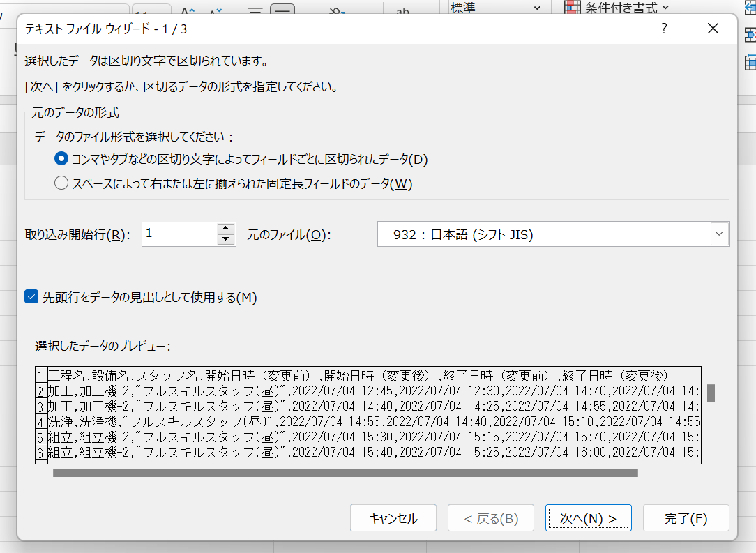Click preview row 5 組立,組立機-2 with 15:30

click(x=368, y=437)
